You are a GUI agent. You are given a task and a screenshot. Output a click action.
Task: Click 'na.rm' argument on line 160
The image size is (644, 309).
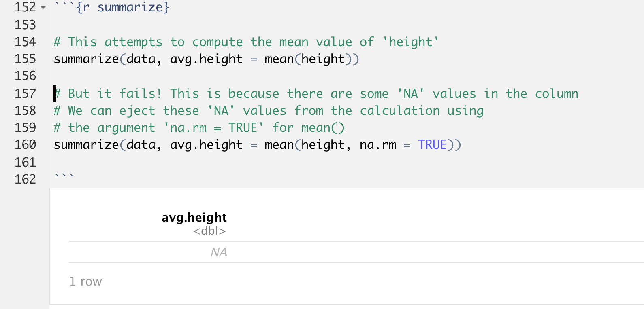point(377,145)
